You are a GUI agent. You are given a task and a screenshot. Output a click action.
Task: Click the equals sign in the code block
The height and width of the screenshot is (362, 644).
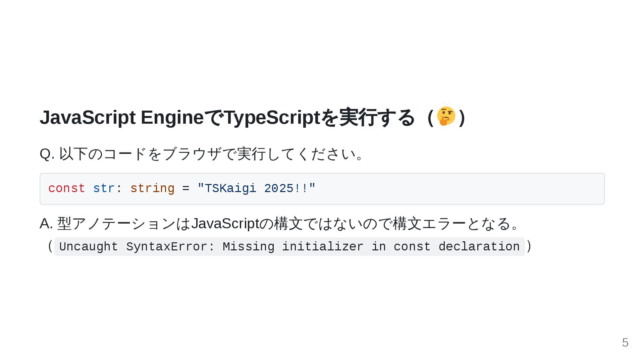click(x=186, y=188)
